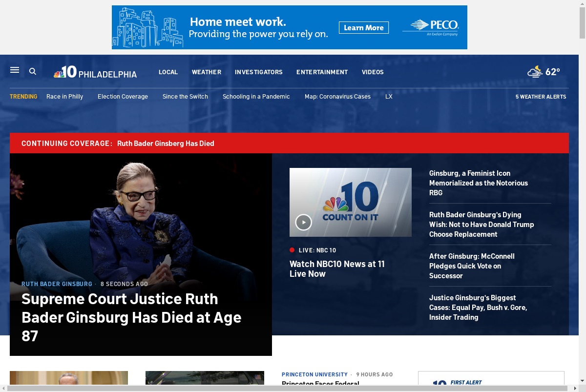Click the scroll up arrow

pyautogui.click(x=582, y=3)
